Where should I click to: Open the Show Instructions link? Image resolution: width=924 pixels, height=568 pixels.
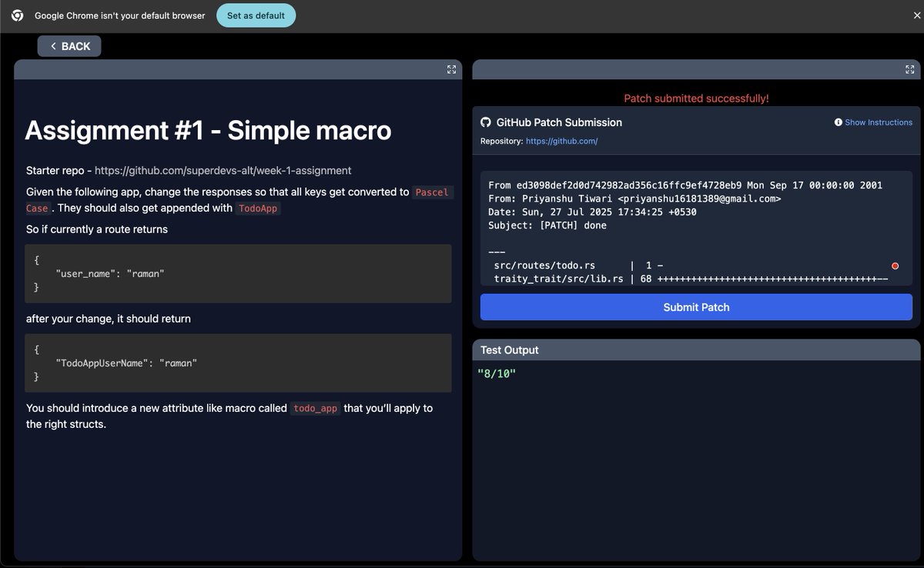tap(879, 122)
